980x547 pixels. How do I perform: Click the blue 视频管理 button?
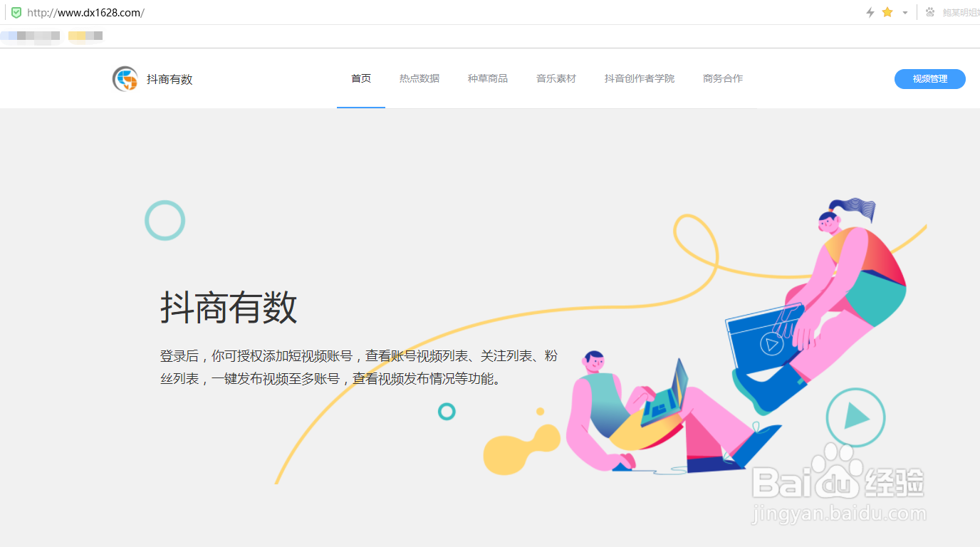coord(929,79)
